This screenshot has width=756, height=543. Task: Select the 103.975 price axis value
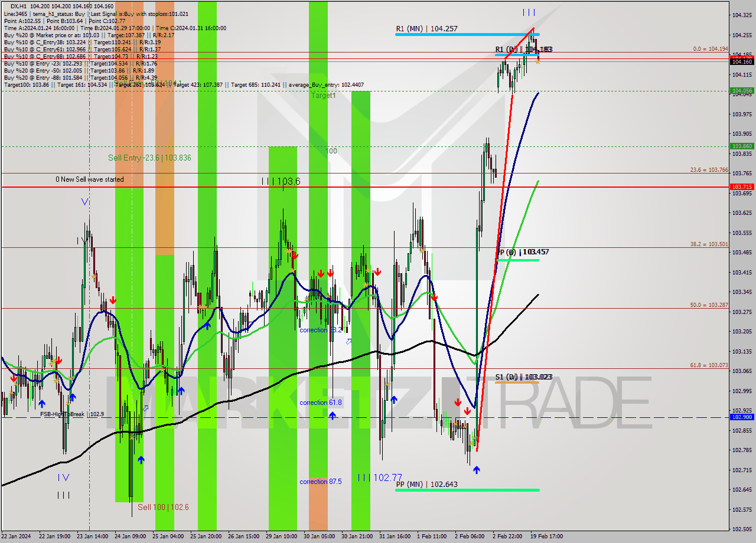[x=742, y=114]
